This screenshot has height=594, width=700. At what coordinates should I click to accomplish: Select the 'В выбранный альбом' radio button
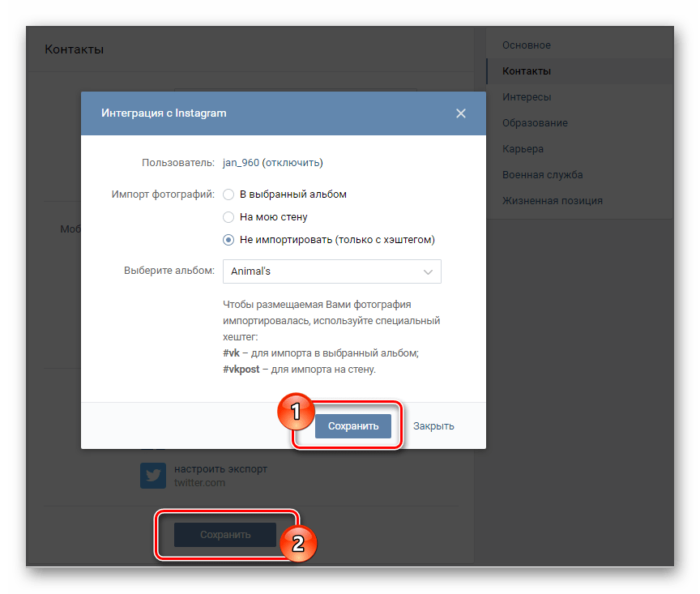click(x=228, y=194)
